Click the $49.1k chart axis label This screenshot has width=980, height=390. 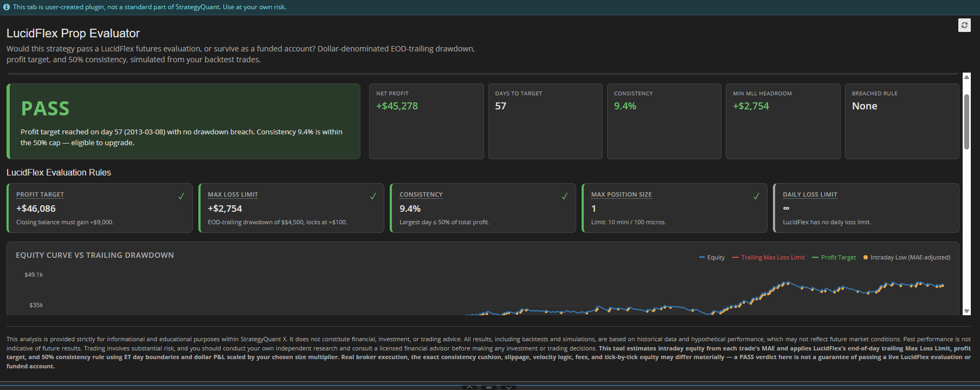click(x=34, y=275)
